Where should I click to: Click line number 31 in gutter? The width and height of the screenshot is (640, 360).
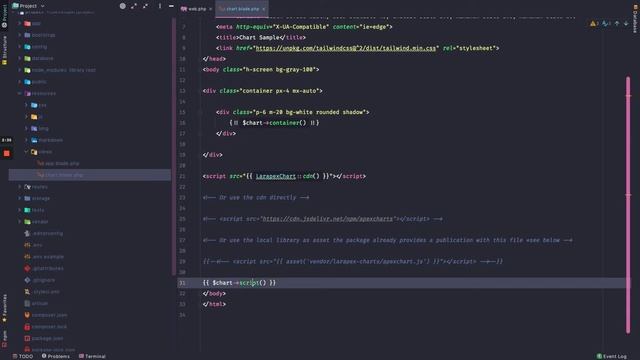pos(182,283)
